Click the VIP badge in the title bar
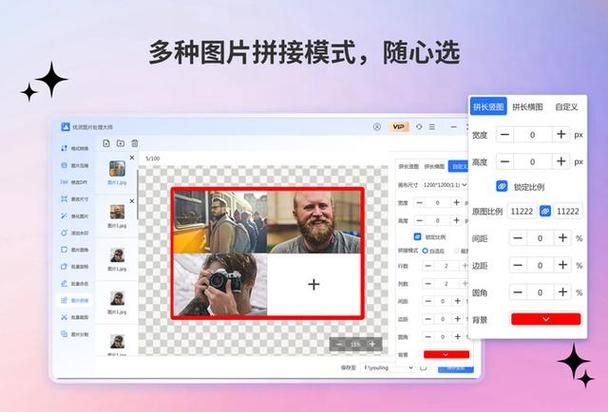The image size is (608, 412). click(398, 127)
